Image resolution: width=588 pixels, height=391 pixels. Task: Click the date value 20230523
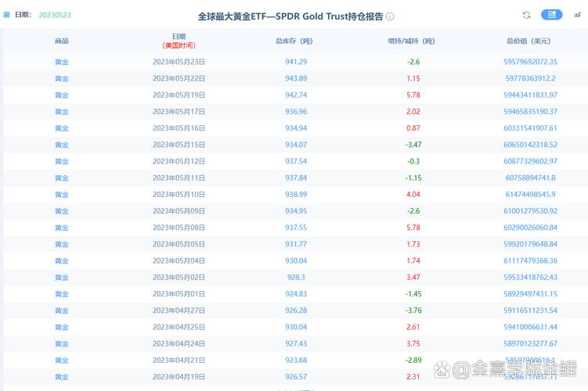pos(55,15)
